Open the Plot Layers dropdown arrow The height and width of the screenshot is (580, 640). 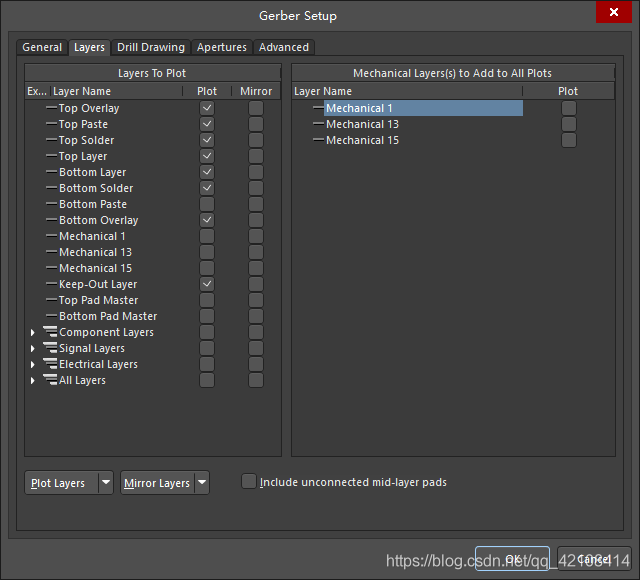(106, 482)
